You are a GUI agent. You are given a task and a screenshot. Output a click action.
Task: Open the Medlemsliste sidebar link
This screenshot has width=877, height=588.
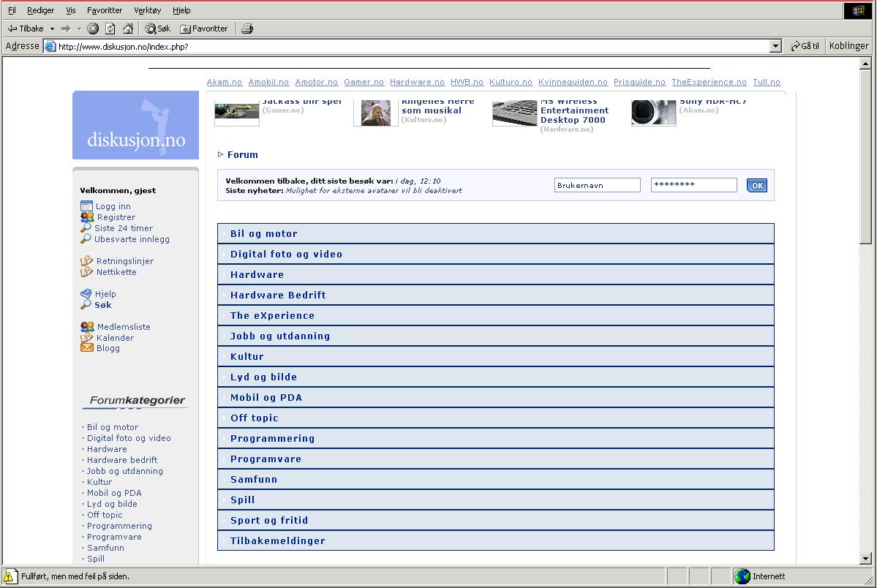[x=124, y=327]
